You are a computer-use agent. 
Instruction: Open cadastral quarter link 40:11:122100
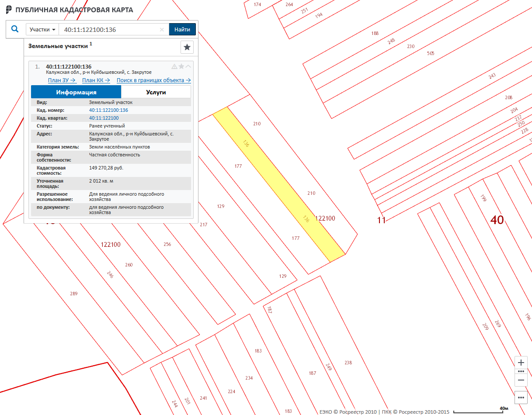click(x=104, y=118)
